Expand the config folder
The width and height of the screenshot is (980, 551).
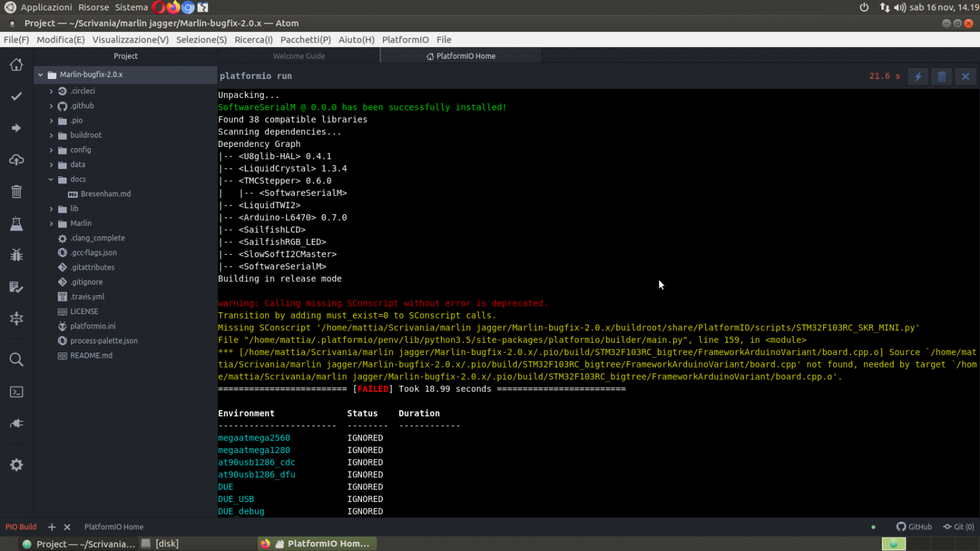click(x=51, y=150)
